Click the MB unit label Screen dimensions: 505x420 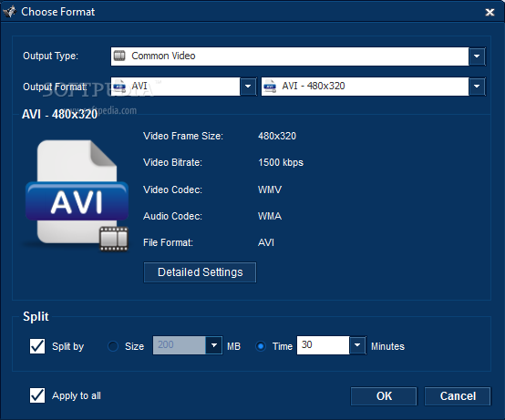pyautogui.click(x=233, y=346)
